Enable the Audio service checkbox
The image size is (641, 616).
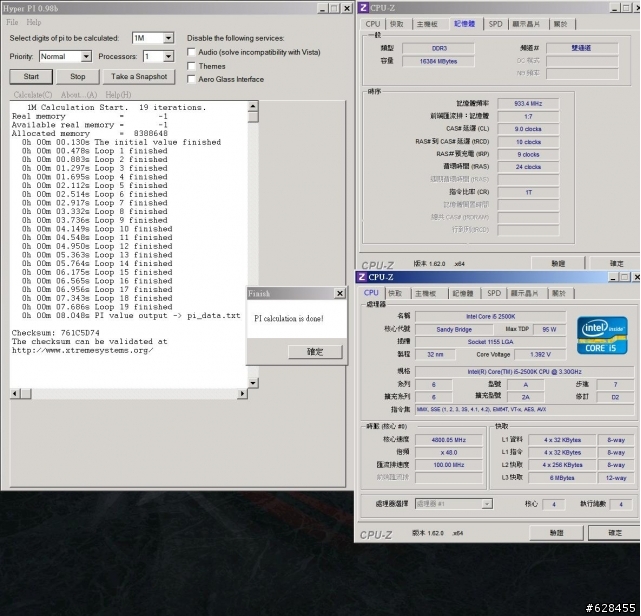(191, 52)
